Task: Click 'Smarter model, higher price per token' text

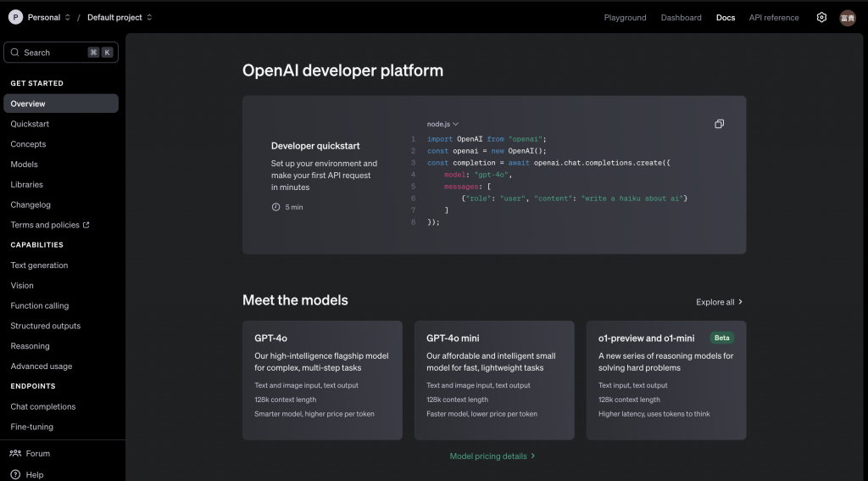Action: coord(314,414)
